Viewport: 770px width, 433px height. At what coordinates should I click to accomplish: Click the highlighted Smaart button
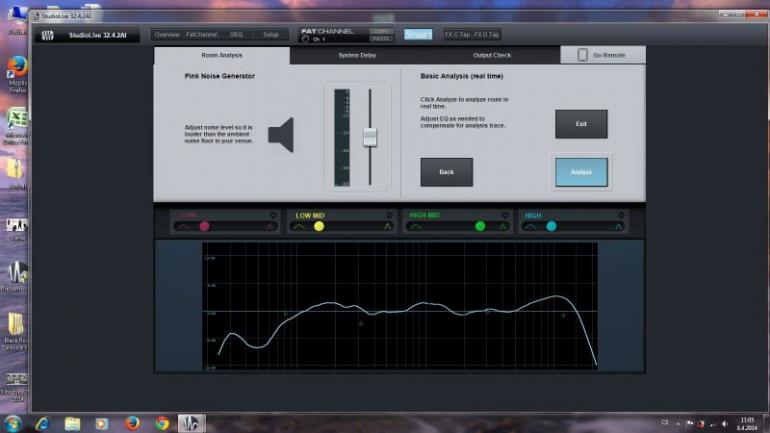pos(418,34)
